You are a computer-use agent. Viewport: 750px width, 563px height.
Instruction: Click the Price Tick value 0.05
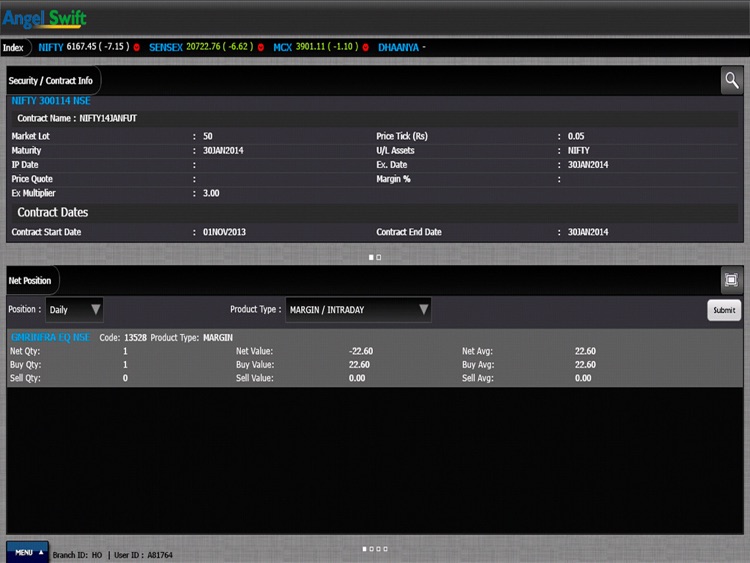click(576, 136)
